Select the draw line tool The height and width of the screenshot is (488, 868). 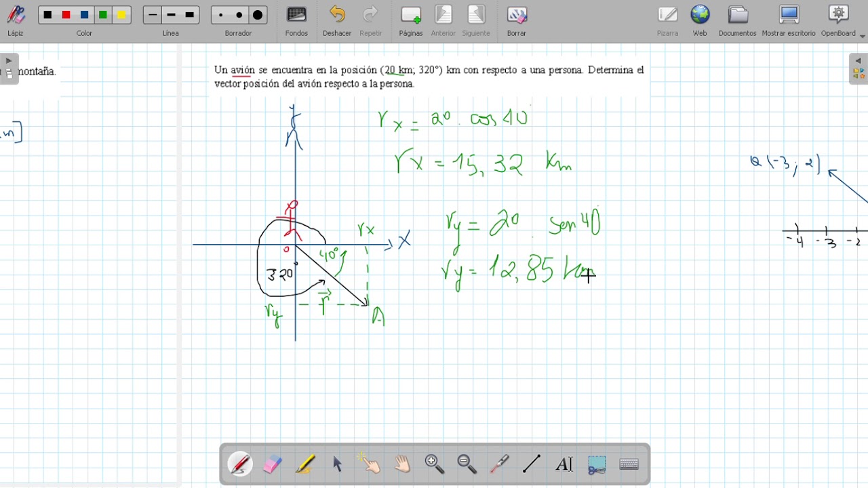click(532, 464)
